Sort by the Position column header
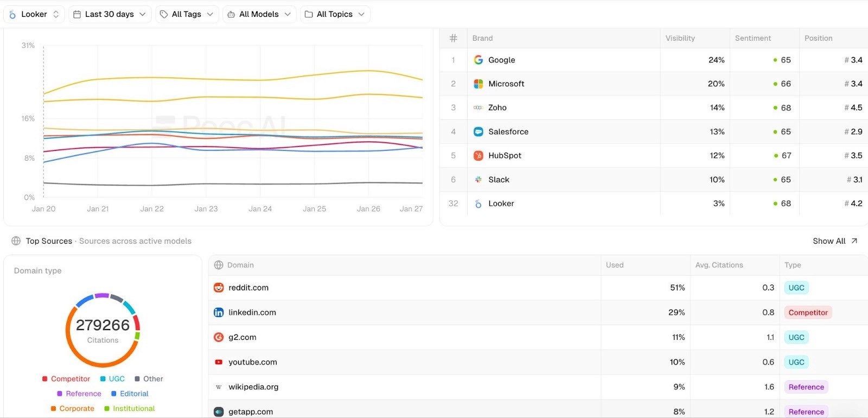The image size is (868, 418). pos(819,38)
